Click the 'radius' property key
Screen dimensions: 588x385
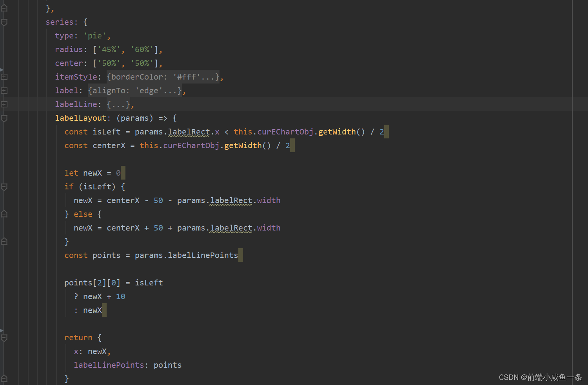(x=69, y=49)
